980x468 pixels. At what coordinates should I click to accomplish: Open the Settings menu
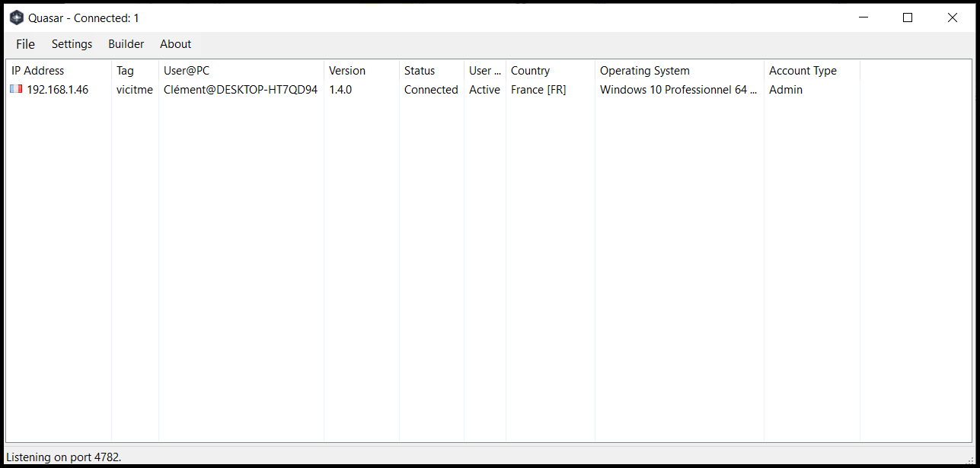(72, 44)
